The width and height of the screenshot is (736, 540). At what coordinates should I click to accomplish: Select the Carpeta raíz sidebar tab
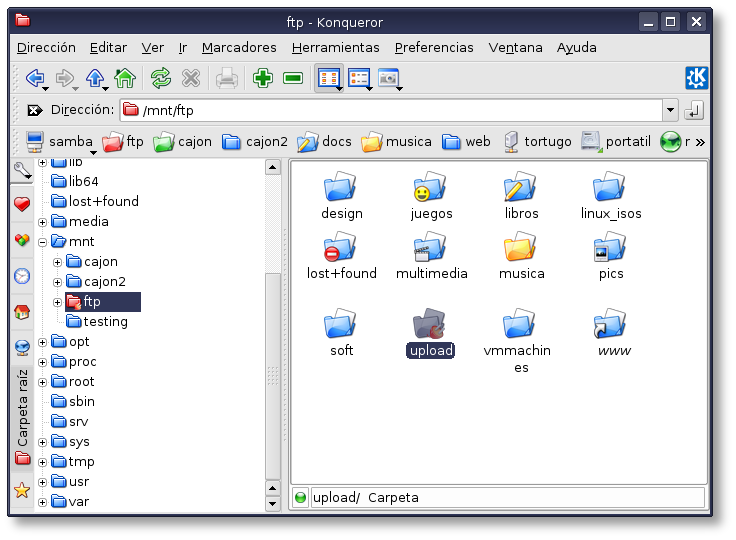pos(22,418)
